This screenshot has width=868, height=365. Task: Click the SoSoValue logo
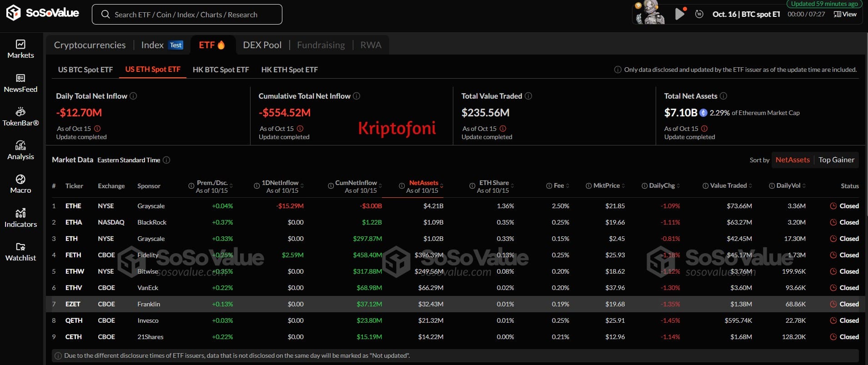(x=42, y=13)
